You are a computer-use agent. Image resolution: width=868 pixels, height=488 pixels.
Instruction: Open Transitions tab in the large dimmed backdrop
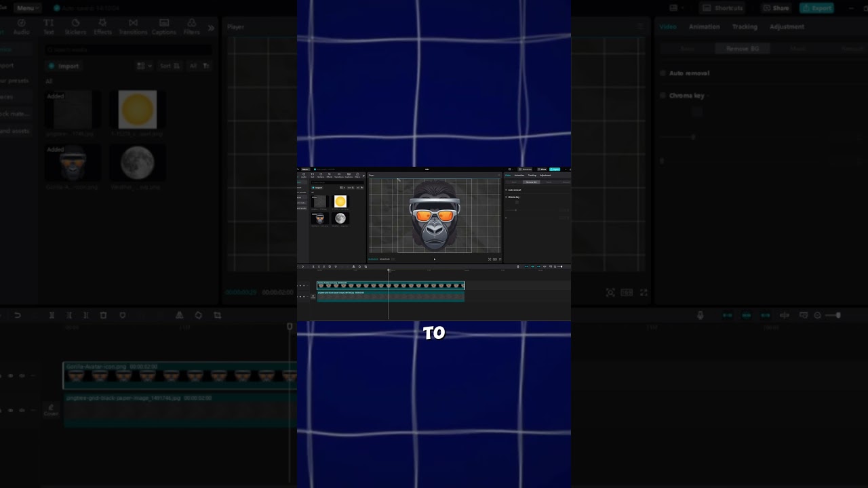(133, 27)
